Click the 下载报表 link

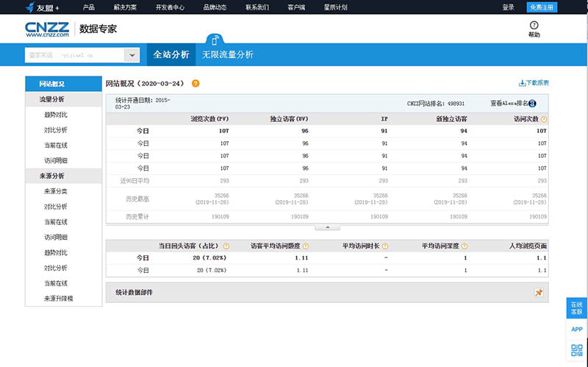[537, 83]
